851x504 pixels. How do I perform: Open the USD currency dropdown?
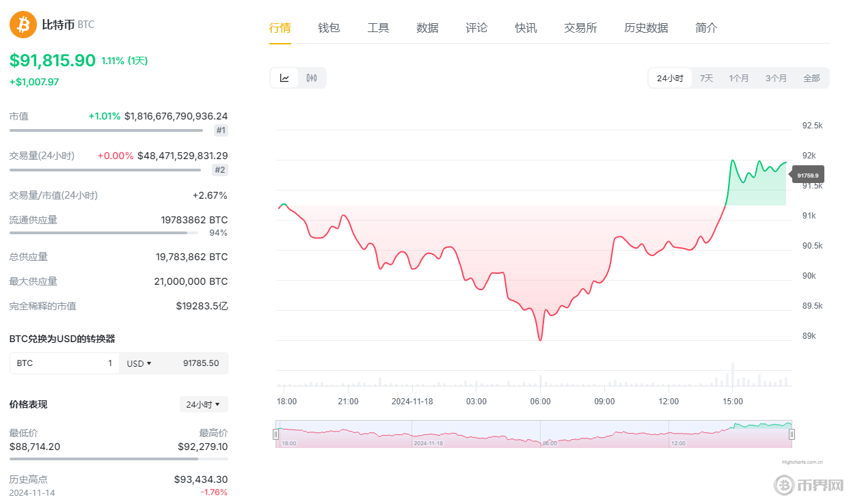[x=139, y=363]
